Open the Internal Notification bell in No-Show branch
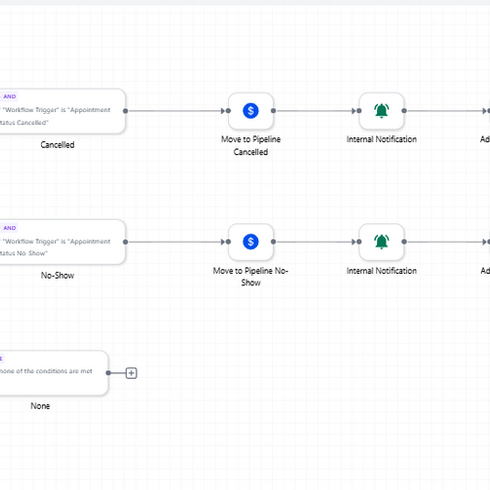 [381, 242]
